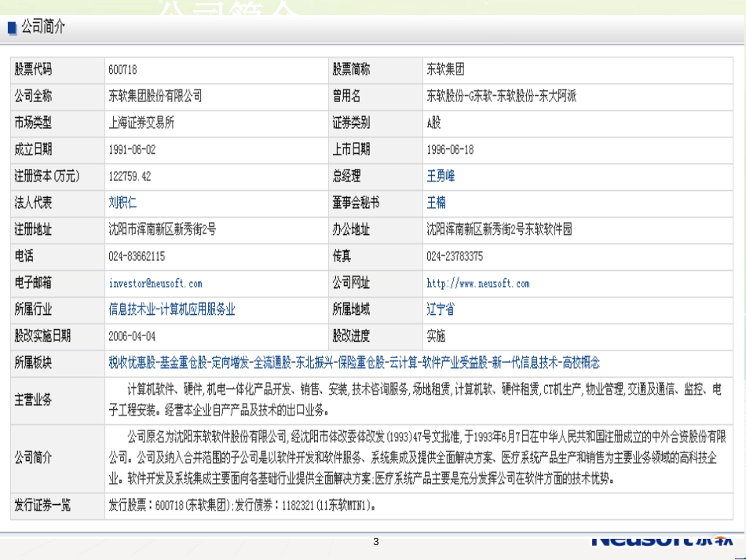Image resolution: width=746 pixels, height=560 pixels.
Task: Select the phone number 024-83662115
Action: click(137, 256)
